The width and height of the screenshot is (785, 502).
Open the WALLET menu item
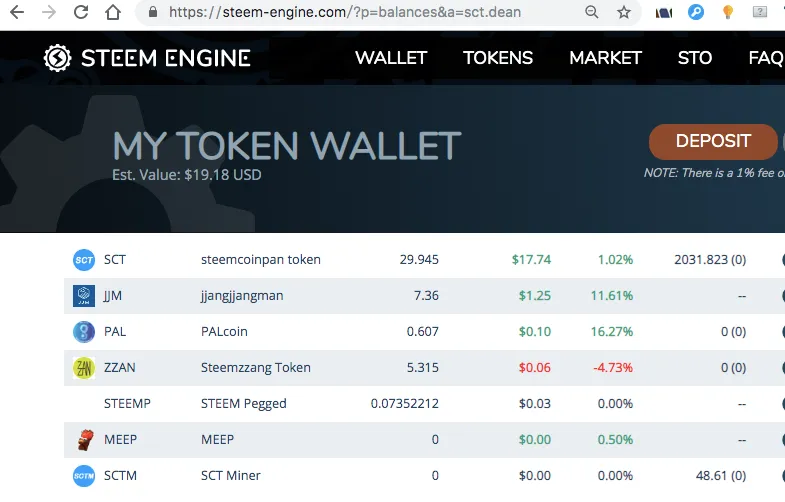391,58
